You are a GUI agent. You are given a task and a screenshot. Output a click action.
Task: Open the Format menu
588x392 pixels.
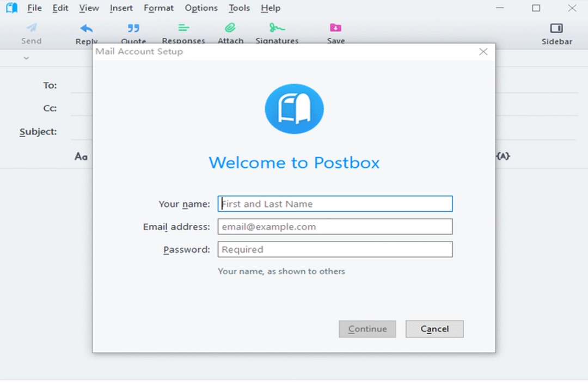click(158, 8)
